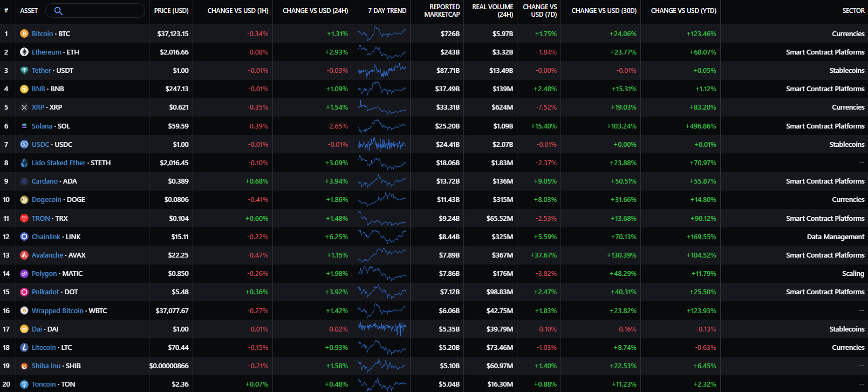The width and height of the screenshot is (868, 392).
Task: Open the Cardano asset link
Action: [x=44, y=181]
